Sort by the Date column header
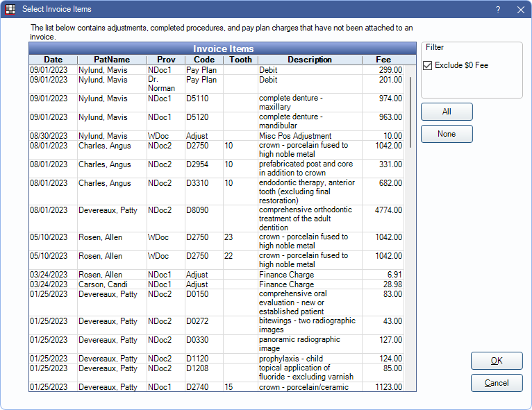532x410 pixels. [x=53, y=60]
